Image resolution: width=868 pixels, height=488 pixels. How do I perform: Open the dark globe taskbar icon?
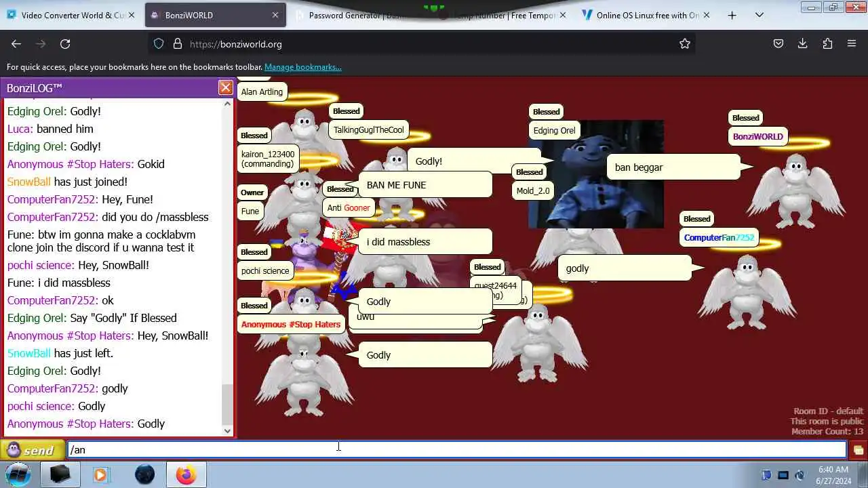click(x=144, y=474)
